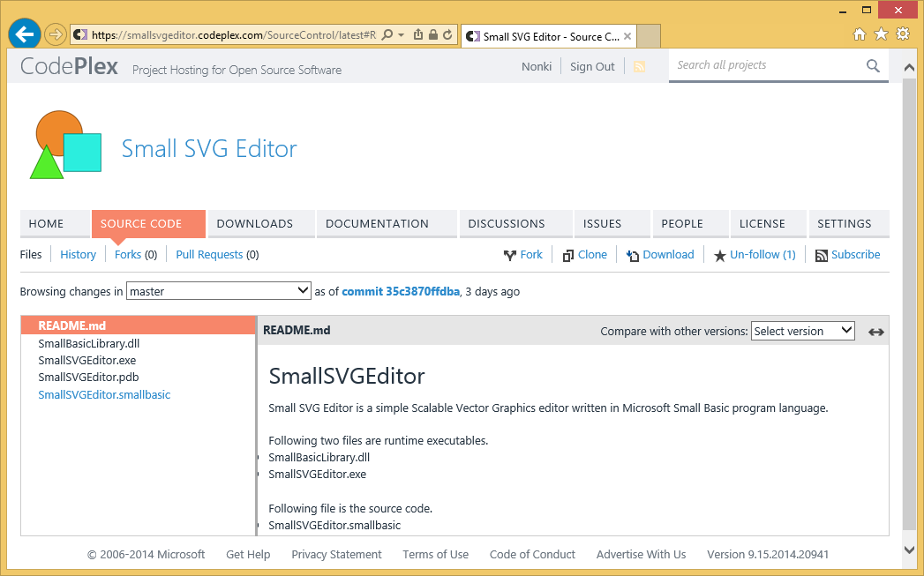Click the Fork icon
This screenshot has height=576, width=924.
pyautogui.click(x=510, y=255)
